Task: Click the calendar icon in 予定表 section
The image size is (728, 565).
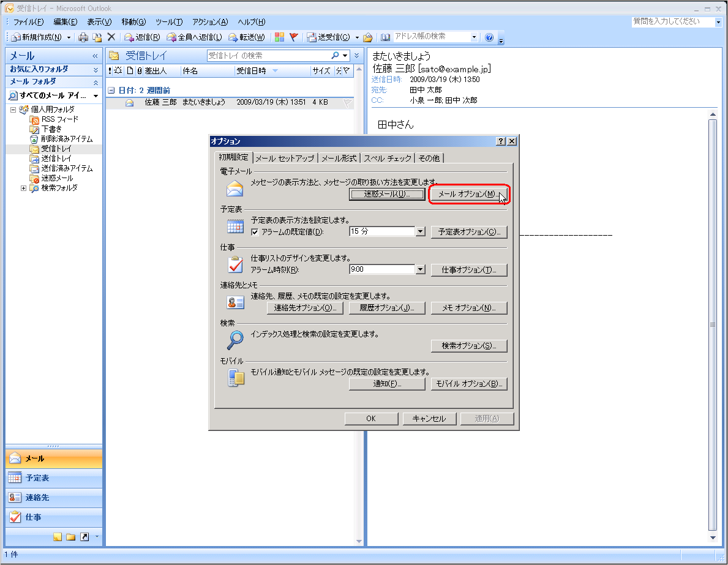Action: pyautogui.click(x=235, y=226)
